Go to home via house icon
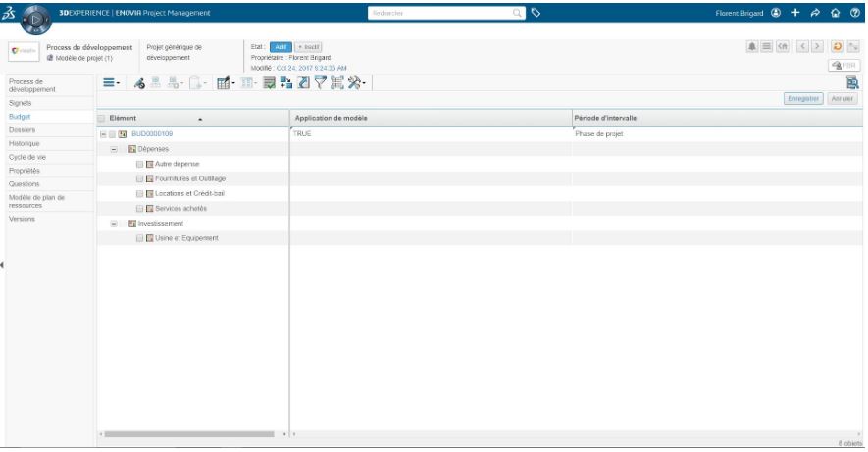Viewport: 868px width, 452px height. 835,13
